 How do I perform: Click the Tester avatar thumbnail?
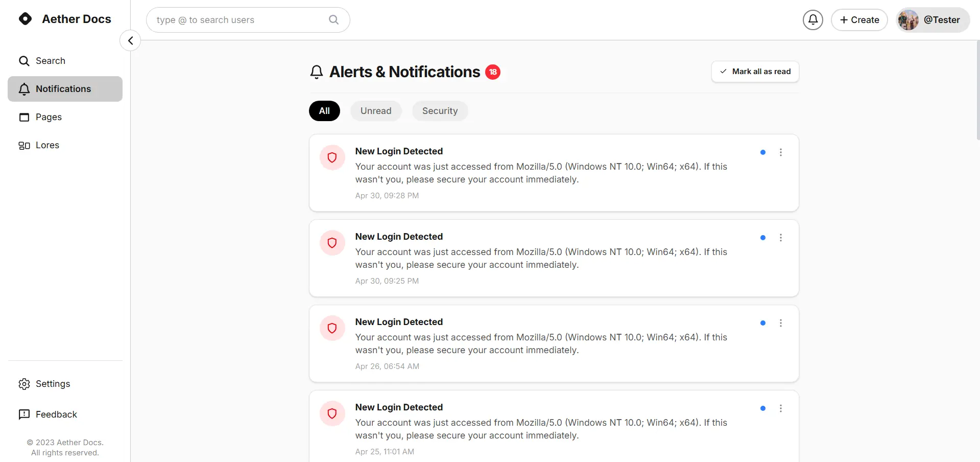coord(909,20)
